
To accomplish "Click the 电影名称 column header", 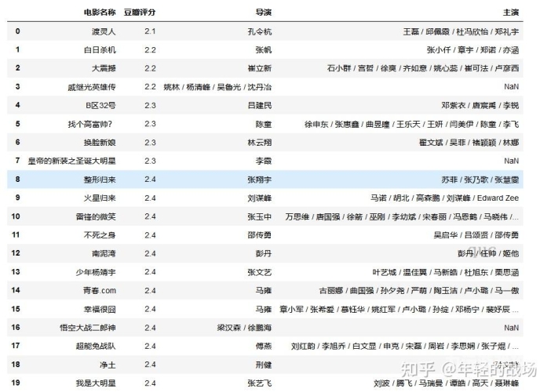I will (100, 13).
